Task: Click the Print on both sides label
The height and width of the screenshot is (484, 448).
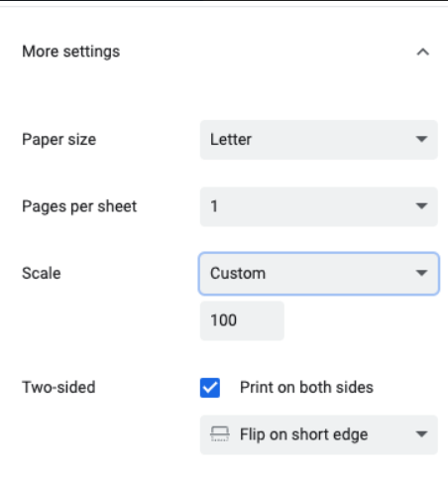Action: 306,388
